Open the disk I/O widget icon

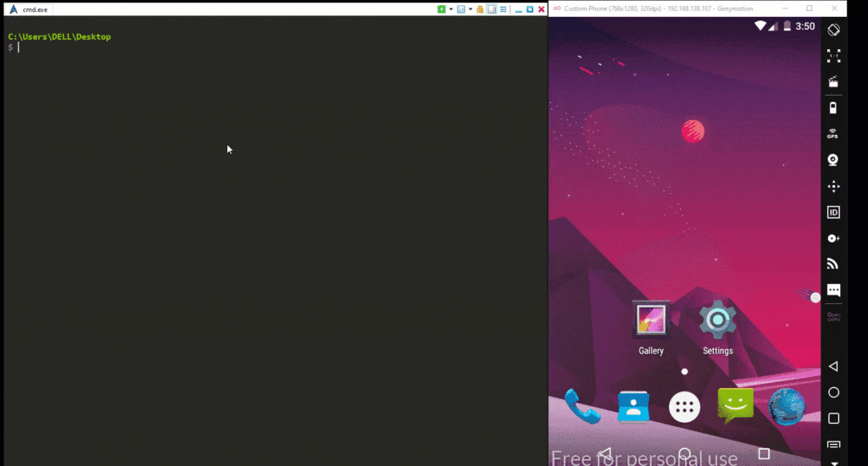coord(834,239)
